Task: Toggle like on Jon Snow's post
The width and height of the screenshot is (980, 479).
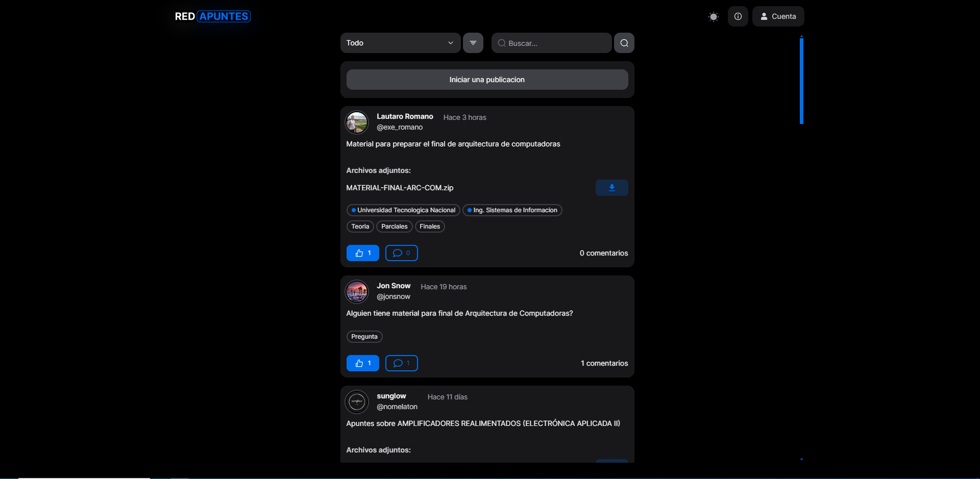Action: point(362,363)
